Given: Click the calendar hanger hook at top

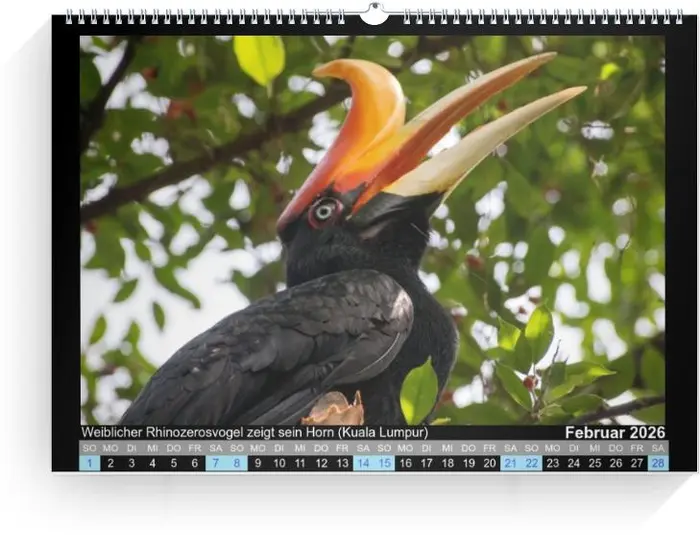Looking at the screenshot, I should (373, 14).
